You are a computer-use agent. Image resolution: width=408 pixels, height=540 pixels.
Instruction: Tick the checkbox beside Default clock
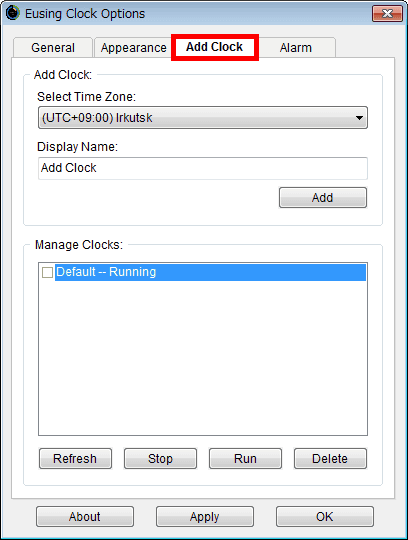point(47,272)
